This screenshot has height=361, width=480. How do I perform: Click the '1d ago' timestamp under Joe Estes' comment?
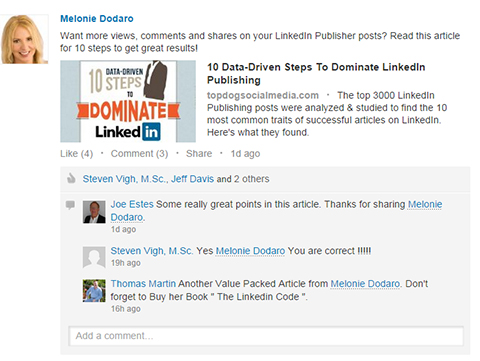tap(123, 229)
